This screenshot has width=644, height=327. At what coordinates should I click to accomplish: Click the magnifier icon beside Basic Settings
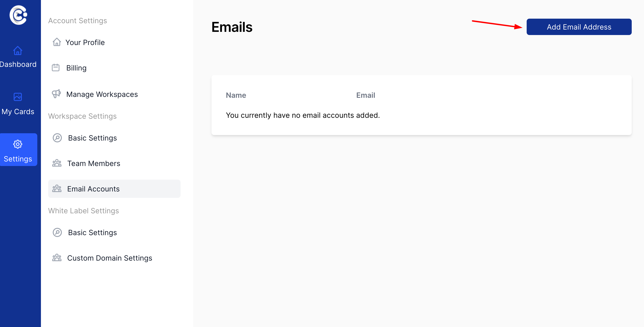coord(57,138)
